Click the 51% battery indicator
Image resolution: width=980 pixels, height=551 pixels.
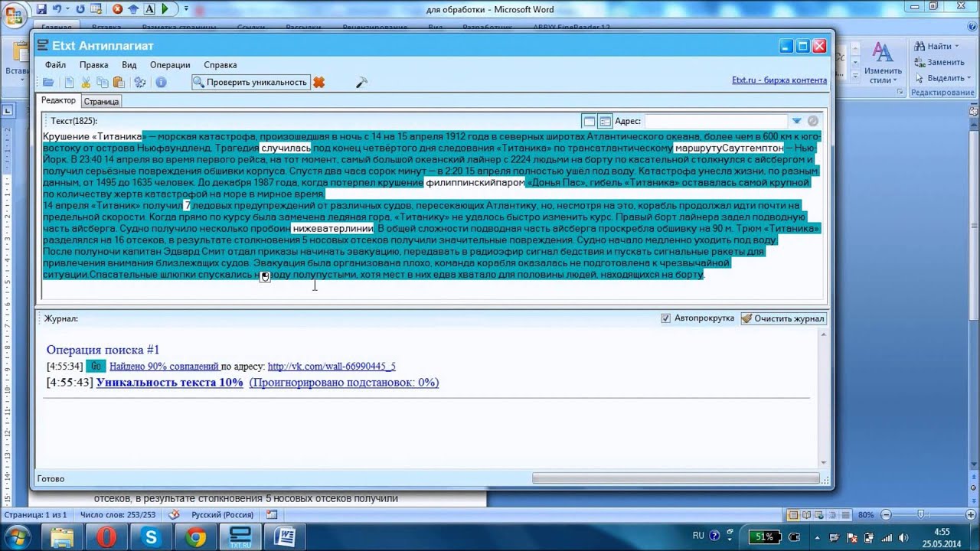pyautogui.click(x=765, y=536)
